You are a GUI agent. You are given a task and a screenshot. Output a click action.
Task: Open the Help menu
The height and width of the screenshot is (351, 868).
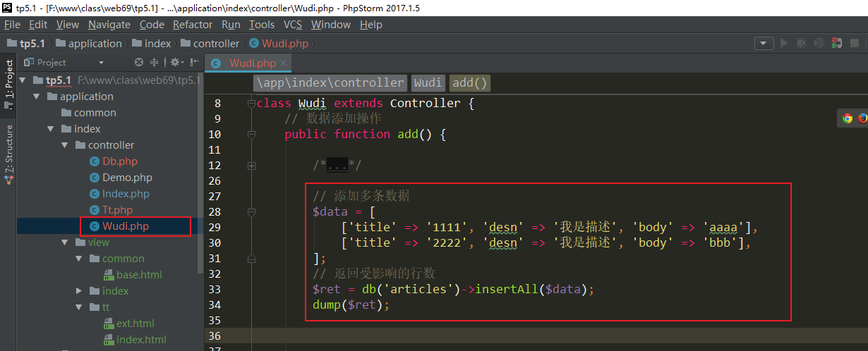pyautogui.click(x=371, y=25)
